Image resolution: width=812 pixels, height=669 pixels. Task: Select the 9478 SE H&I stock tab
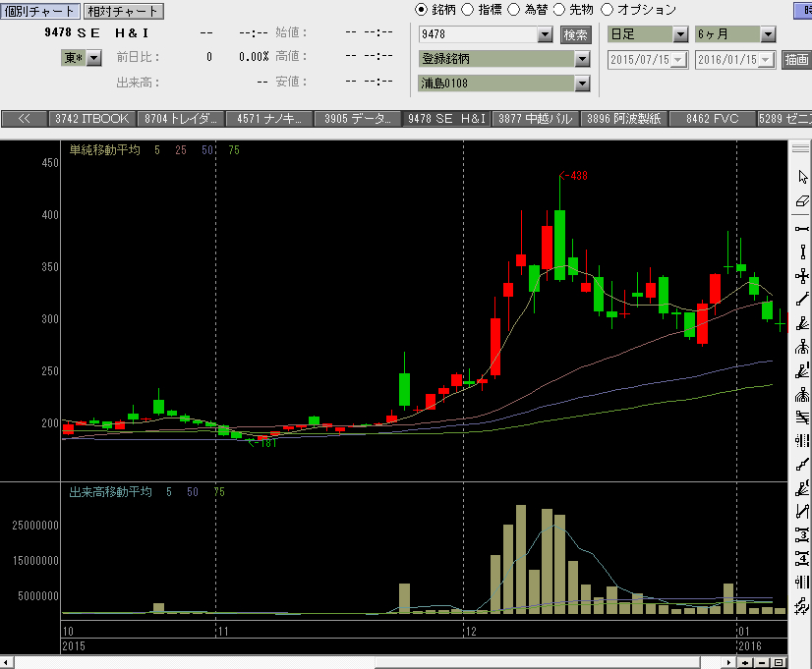click(446, 119)
